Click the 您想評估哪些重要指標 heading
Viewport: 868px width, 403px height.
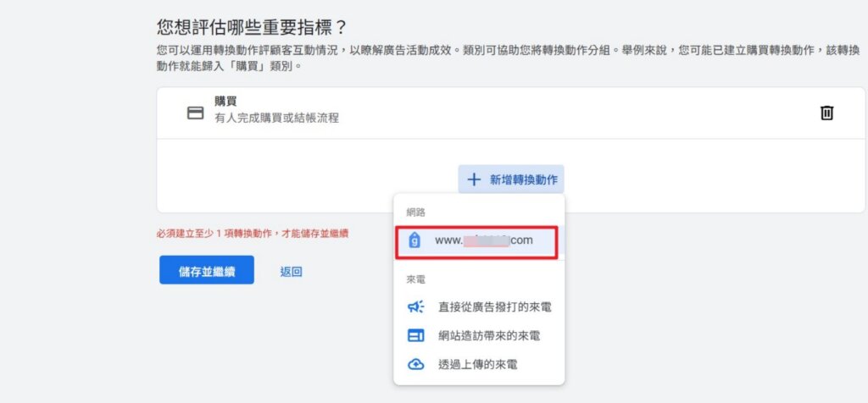coord(252,28)
